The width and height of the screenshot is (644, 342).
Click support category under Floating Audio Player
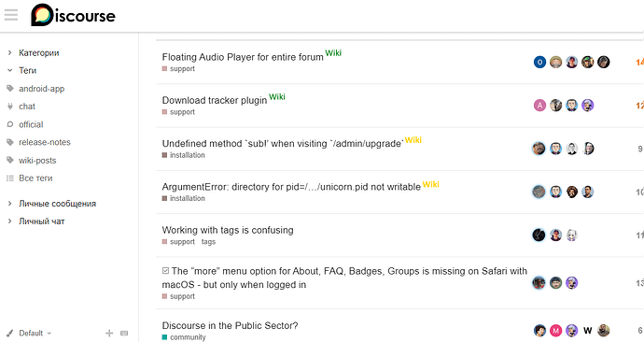[178, 68]
